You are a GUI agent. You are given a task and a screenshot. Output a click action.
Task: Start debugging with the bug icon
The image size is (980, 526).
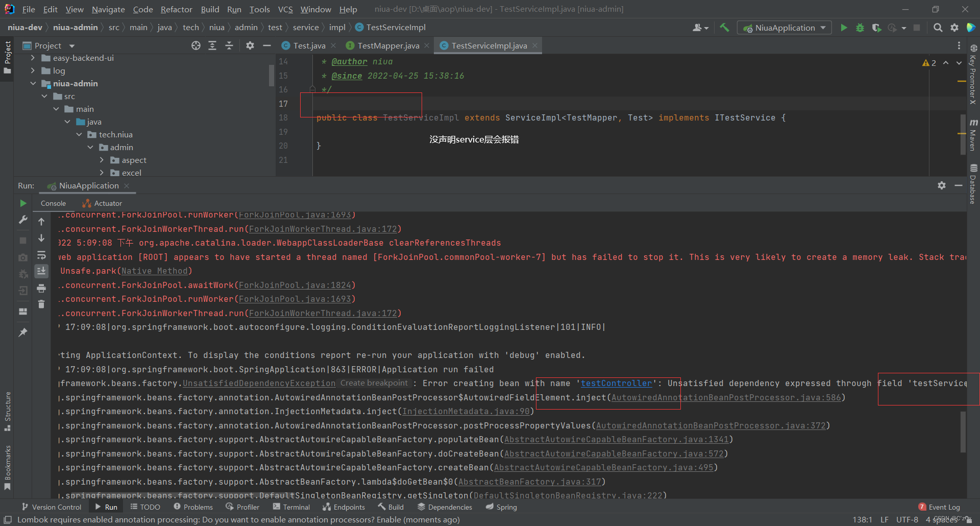(860, 28)
